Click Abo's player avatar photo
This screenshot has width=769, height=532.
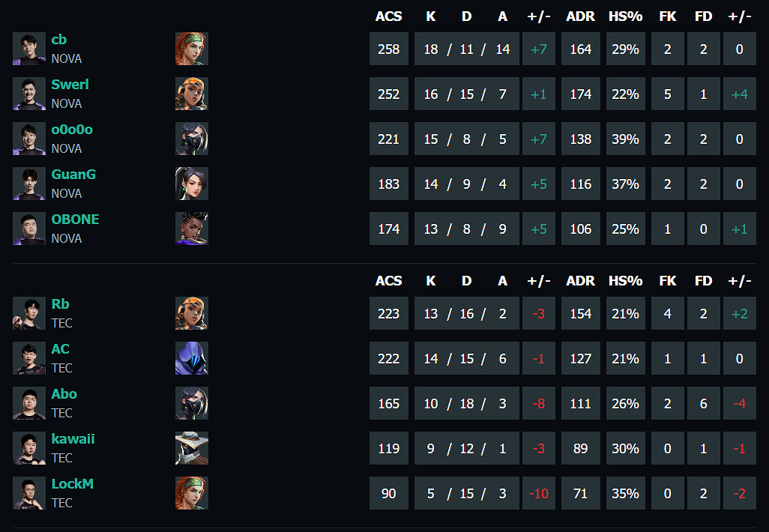click(29, 403)
